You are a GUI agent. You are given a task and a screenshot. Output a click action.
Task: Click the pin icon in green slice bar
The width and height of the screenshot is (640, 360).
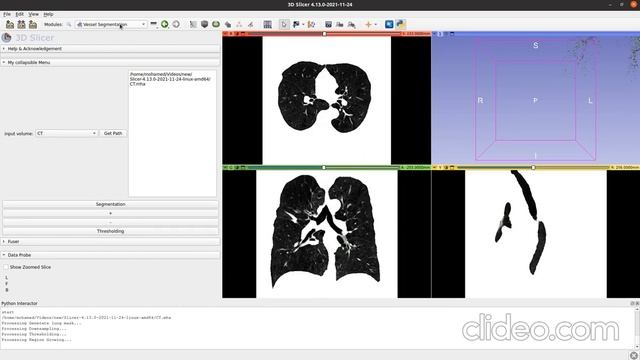click(x=225, y=167)
